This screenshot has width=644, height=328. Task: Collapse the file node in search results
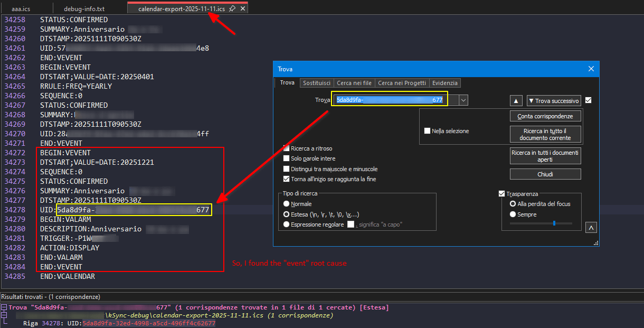pyautogui.click(x=4, y=315)
